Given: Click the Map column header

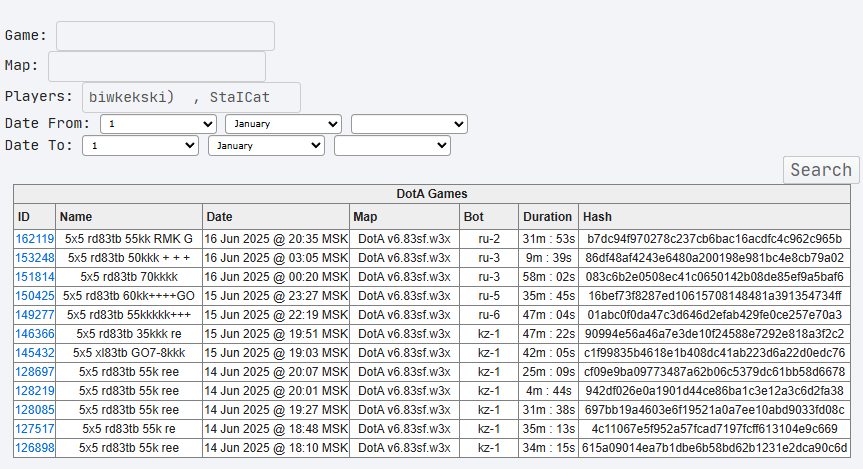Looking at the screenshot, I should point(404,217).
